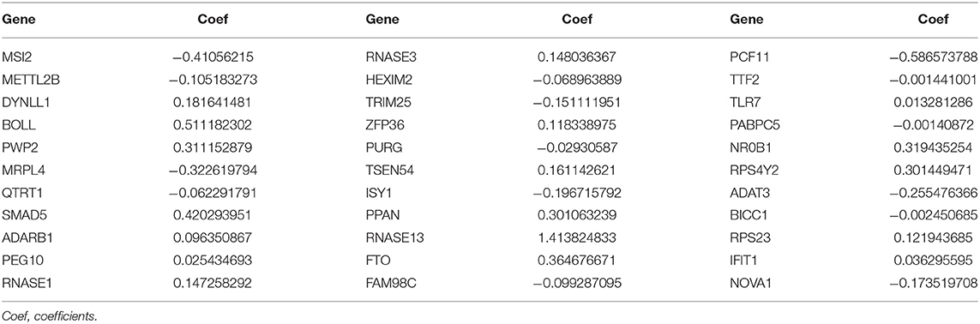Select the NR0B1 coefficient 0.319435254
This screenshot has height=324, width=980.
[x=939, y=148]
